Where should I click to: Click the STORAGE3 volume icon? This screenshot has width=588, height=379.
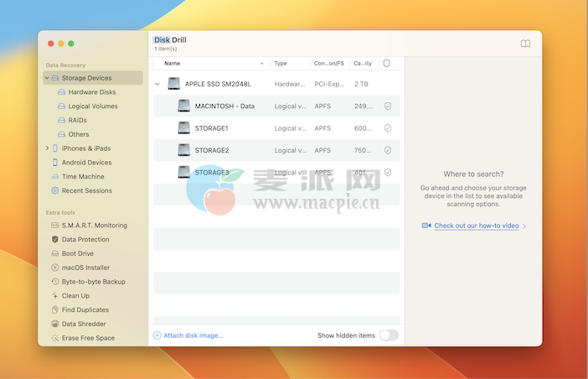click(x=183, y=172)
